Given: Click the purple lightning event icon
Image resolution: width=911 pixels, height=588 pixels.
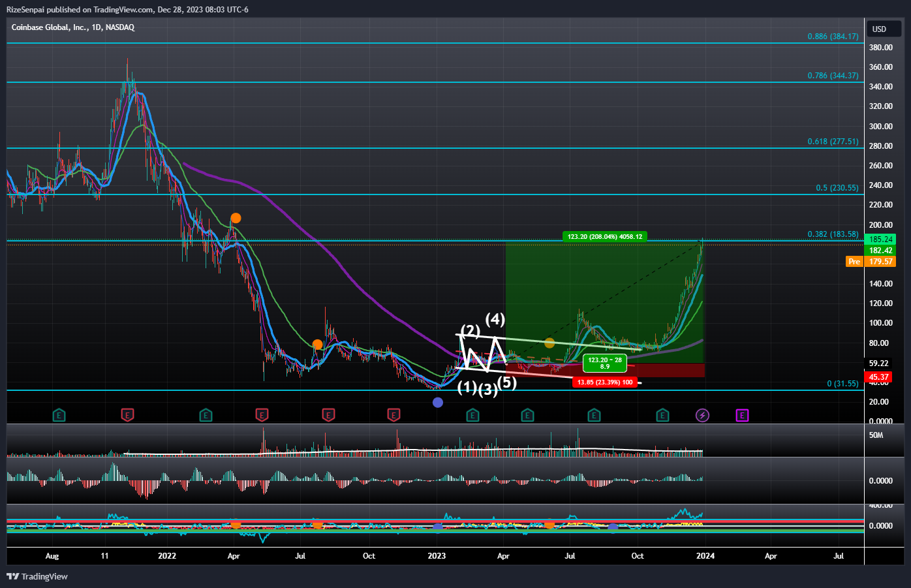Looking at the screenshot, I should click(702, 414).
